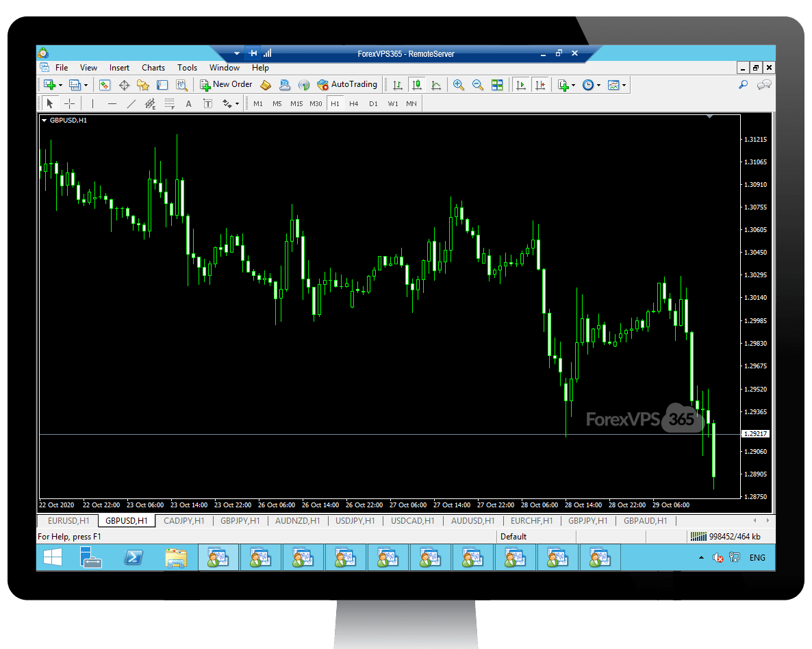Select the Fibonacci Retracement tool
812x649 pixels.
pyautogui.click(x=169, y=103)
